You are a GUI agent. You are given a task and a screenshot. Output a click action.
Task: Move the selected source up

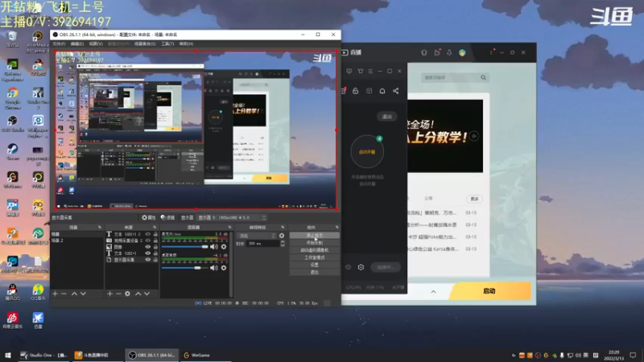(138, 294)
